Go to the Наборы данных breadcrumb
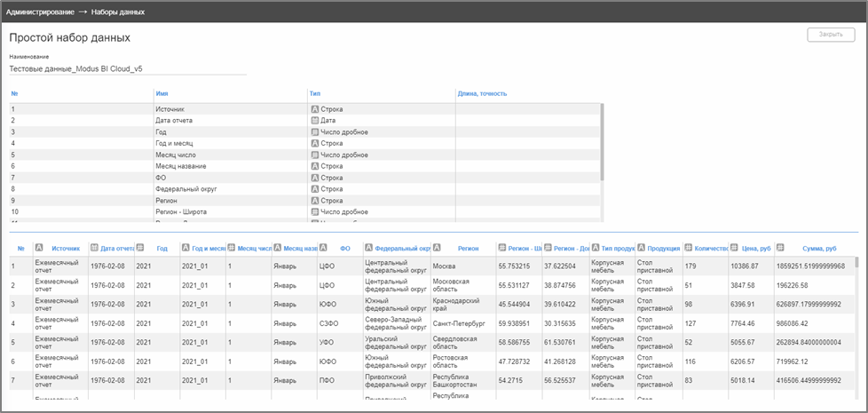The height and width of the screenshot is (413, 868). pos(118,12)
